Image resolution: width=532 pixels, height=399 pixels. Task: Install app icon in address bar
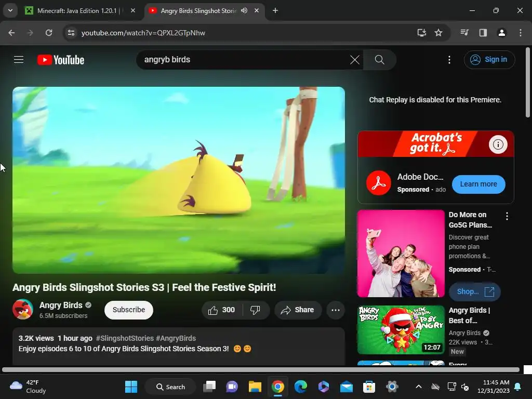click(x=421, y=33)
